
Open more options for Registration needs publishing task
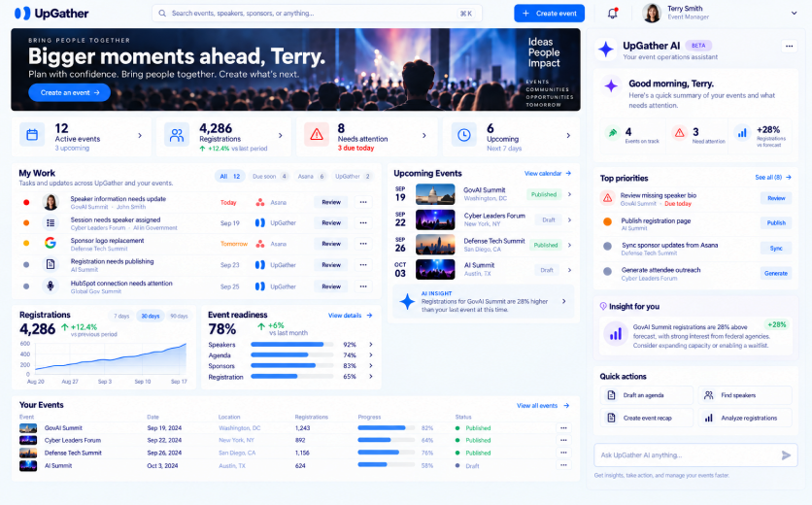[363, 265]
